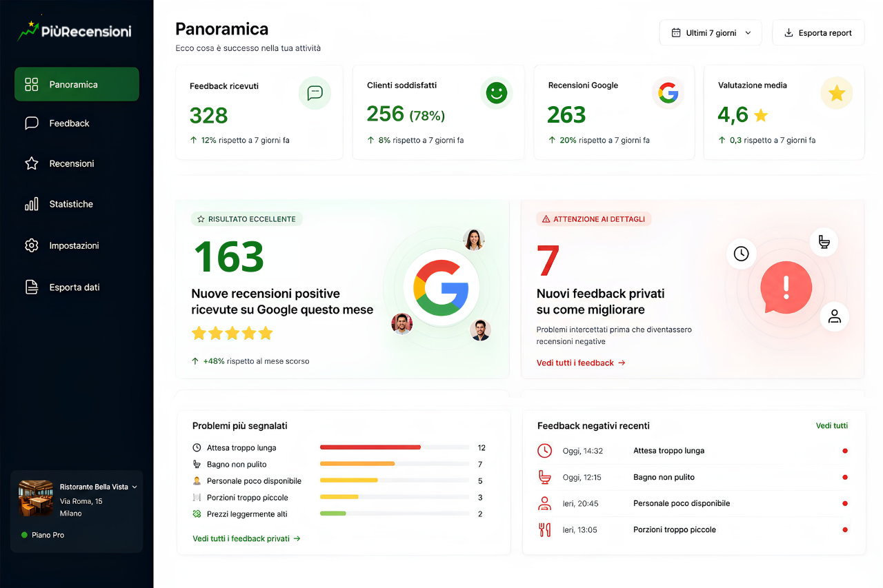Click the 4,6 average rating value

coord(733,114)
